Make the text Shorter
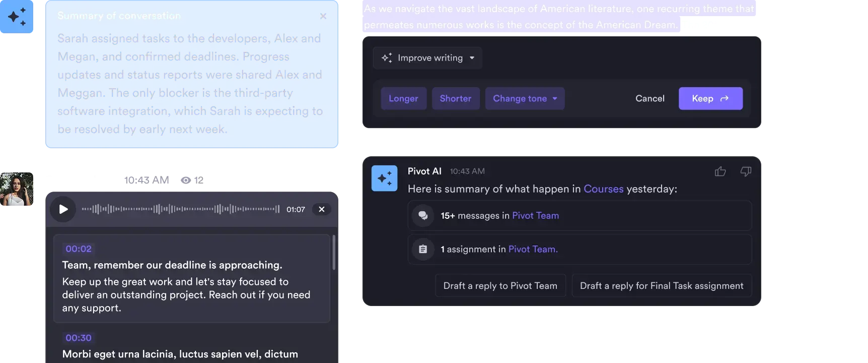Viewport: 868px width, 363px height. tap(456, 98)
